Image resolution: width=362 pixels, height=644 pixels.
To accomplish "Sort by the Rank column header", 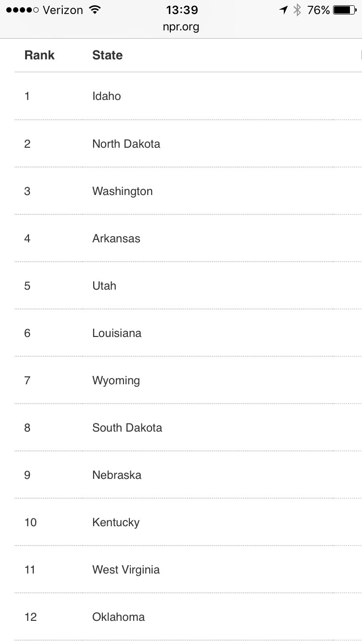I will 40,56.
